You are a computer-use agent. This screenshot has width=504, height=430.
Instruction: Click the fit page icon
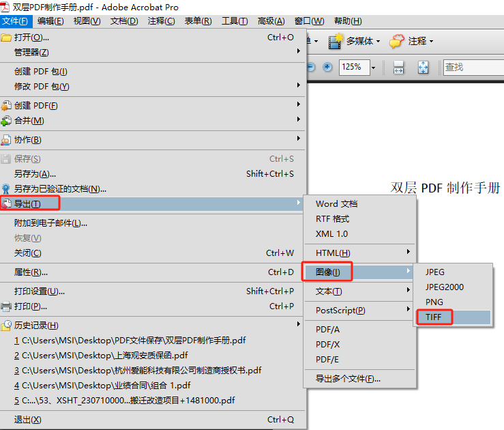pyautogui.click(x=423, y=67)
